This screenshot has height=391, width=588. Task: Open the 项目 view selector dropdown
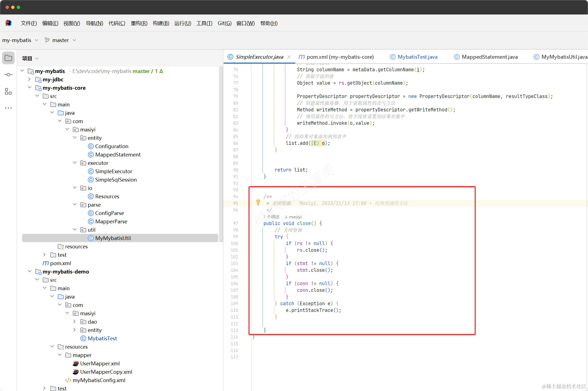tap(30, 58)
